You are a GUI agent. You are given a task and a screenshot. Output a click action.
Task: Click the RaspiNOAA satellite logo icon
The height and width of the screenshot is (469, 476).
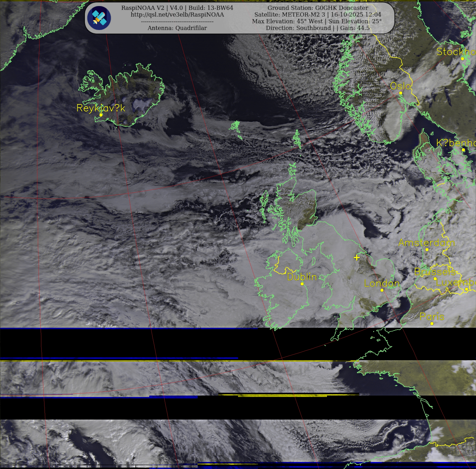(x=99, y=18)
